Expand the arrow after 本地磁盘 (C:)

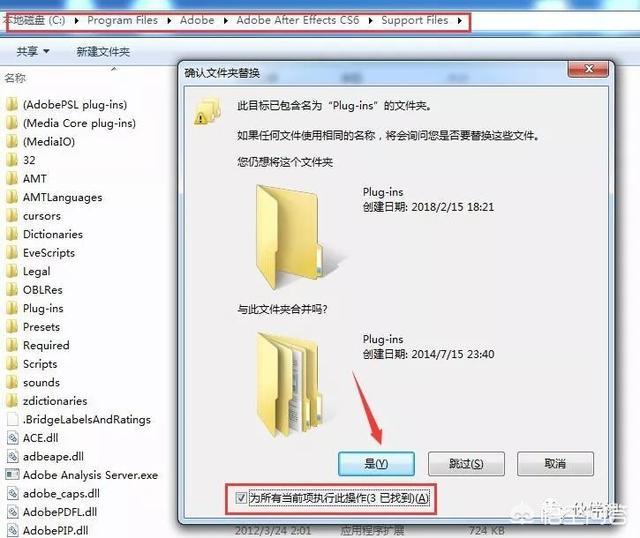click(76, 20)
